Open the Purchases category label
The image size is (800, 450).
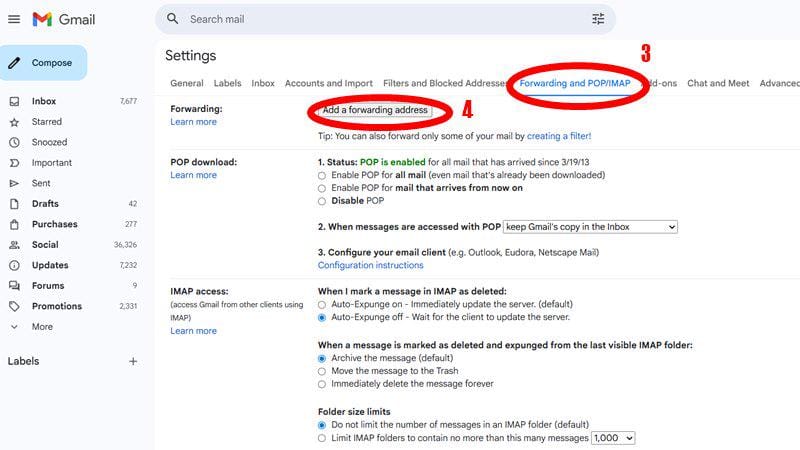pyautogui.click(x=55, y=224)
